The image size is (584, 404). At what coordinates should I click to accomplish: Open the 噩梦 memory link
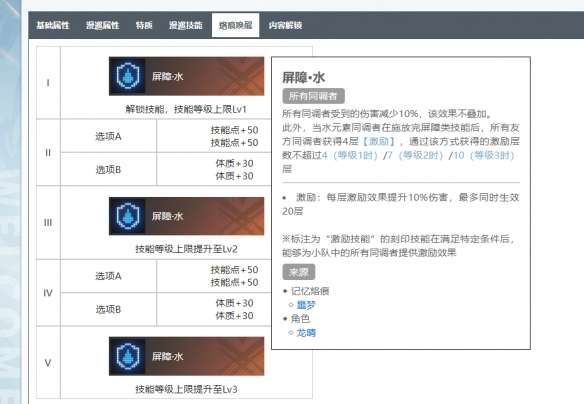[x=306, y=305]
